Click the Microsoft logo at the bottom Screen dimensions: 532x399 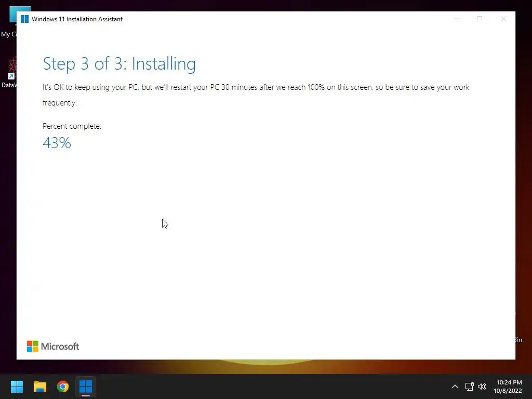[x=53, y=347]
